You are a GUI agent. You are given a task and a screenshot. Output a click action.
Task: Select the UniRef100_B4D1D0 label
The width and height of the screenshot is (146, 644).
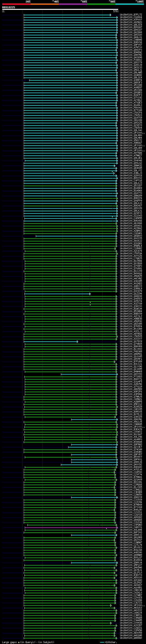[131, 467]
